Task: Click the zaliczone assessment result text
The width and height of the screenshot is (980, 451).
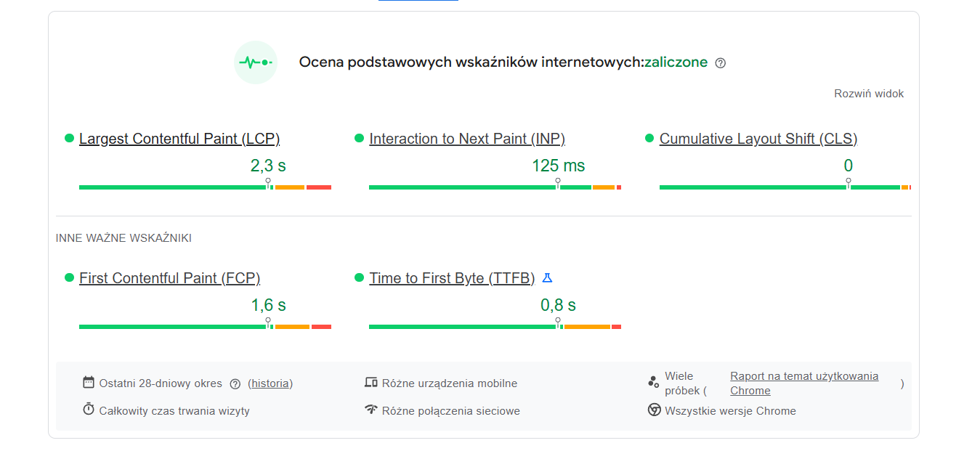Action: pyautogui.click(x=676, y=62)
